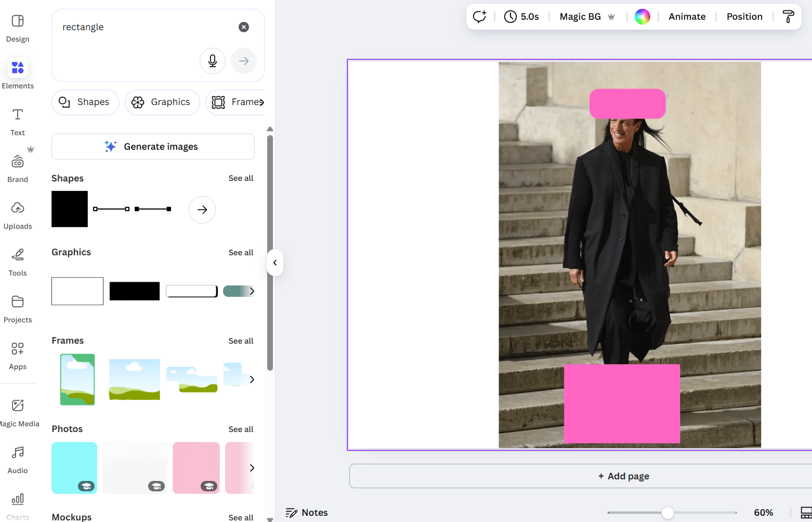The height and width of the screenshot is (522, 812).
Task: Add the two-overlapping-rectangles frame
Action: coord(192,380)
